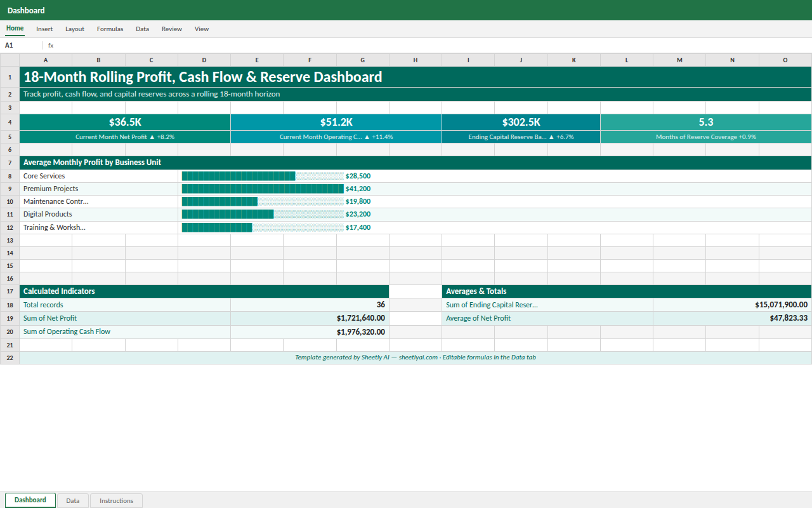Click the Months of Reserve Coverage label
The image size is (812, 508).
tap(706, 137)
